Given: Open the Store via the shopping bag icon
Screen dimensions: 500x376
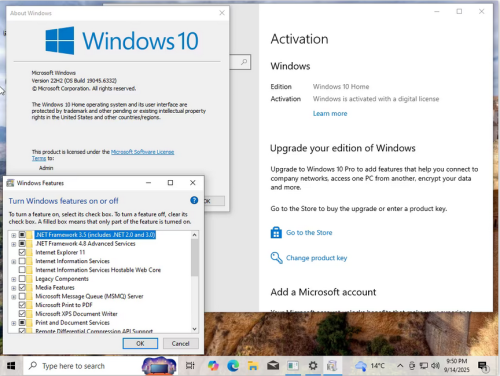Looking at the screenshot, I should [276, 232].
